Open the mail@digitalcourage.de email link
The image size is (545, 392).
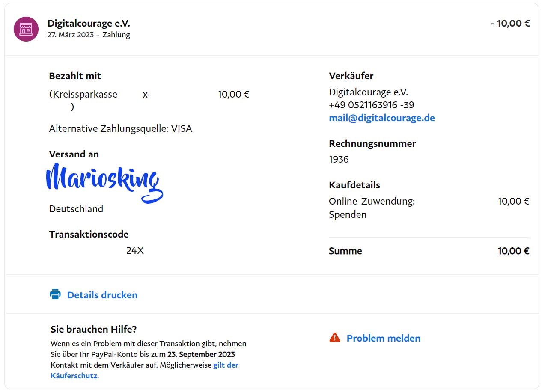[x=381, y=118]
